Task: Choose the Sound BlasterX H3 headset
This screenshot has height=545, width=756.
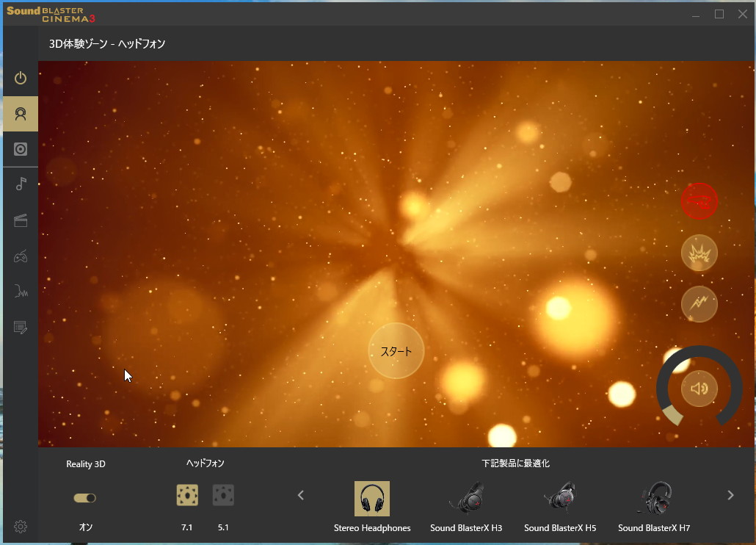Action: pos(466,498)
